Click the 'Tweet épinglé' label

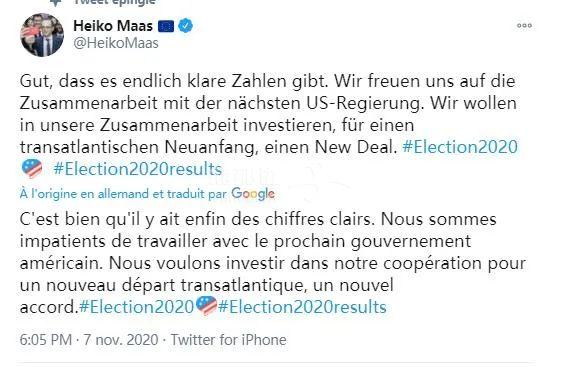click(114, 3)
